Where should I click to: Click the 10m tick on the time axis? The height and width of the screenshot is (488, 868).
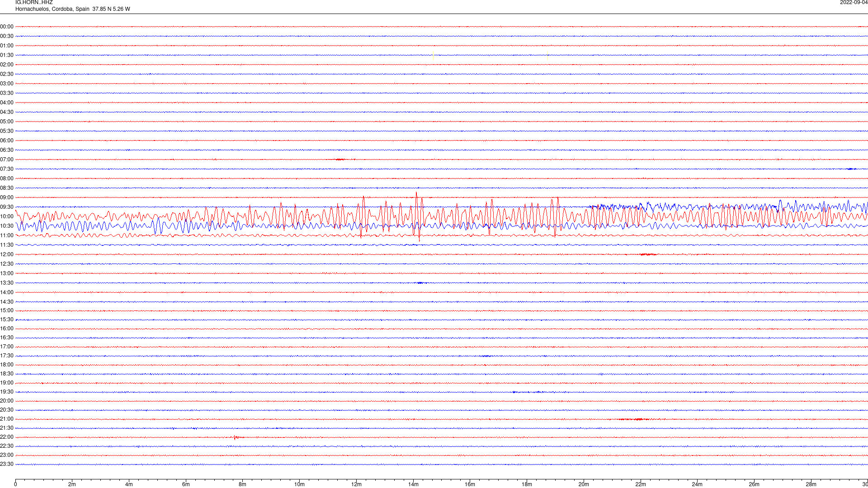(x=299, y=484)
